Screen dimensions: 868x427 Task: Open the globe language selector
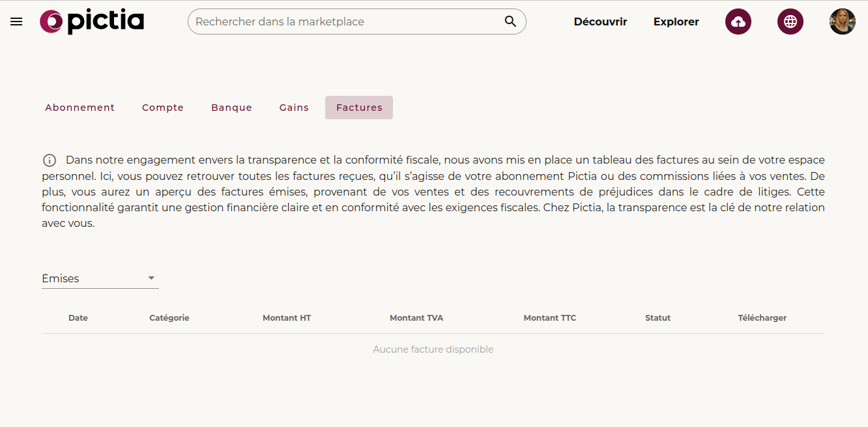[x=790, y=22]
